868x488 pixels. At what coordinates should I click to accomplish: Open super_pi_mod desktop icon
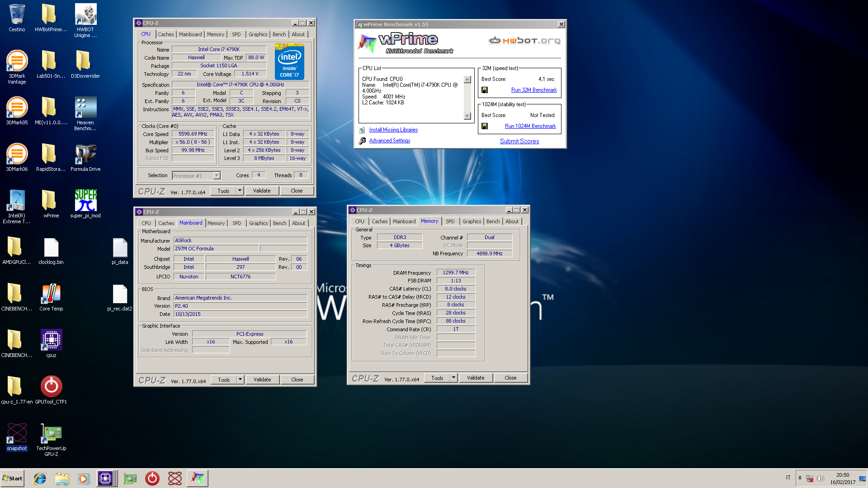(85, 204)
